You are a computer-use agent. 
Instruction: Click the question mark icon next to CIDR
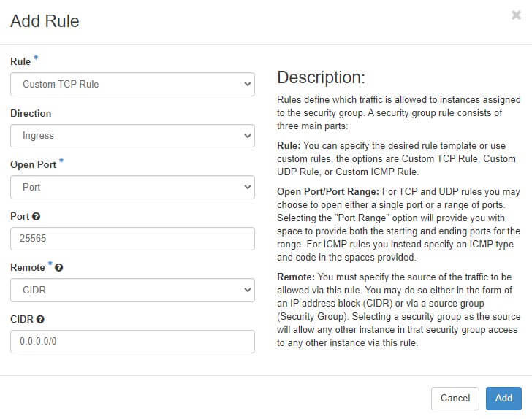tap(40, 320)
